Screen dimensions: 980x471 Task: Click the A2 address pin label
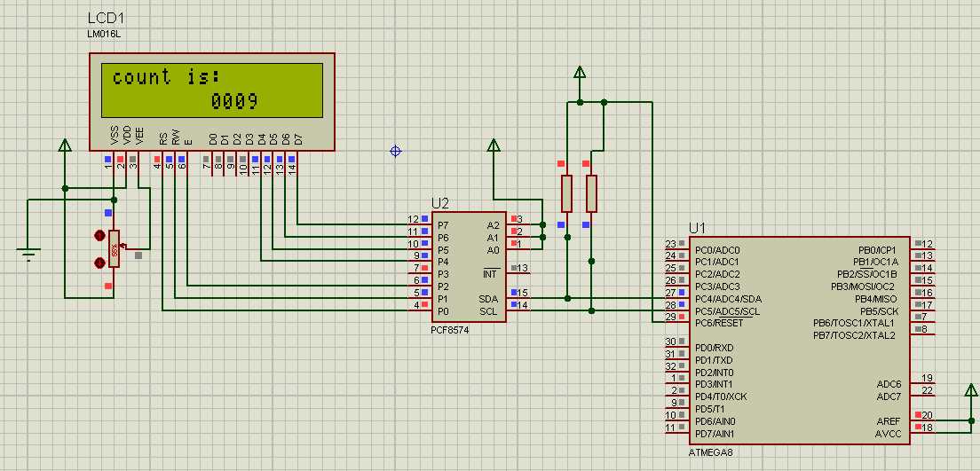[494, 225]
